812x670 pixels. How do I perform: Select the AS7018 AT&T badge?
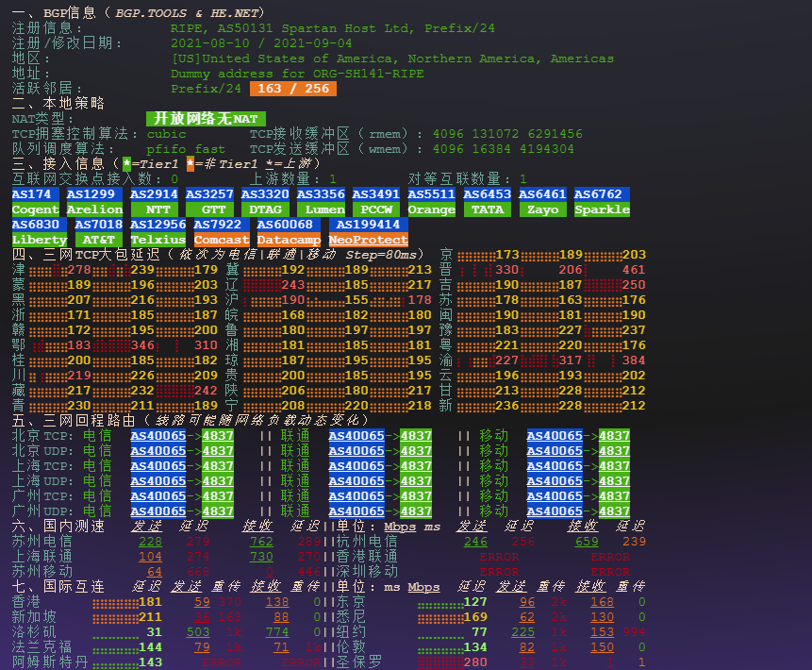(98, 232)
